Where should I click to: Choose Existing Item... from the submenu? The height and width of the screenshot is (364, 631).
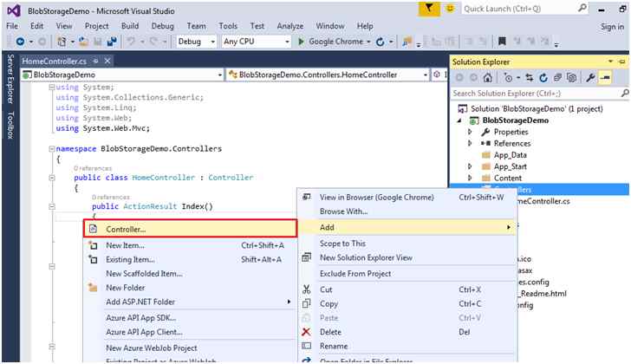pyautogui.click(x=191, y=259)
